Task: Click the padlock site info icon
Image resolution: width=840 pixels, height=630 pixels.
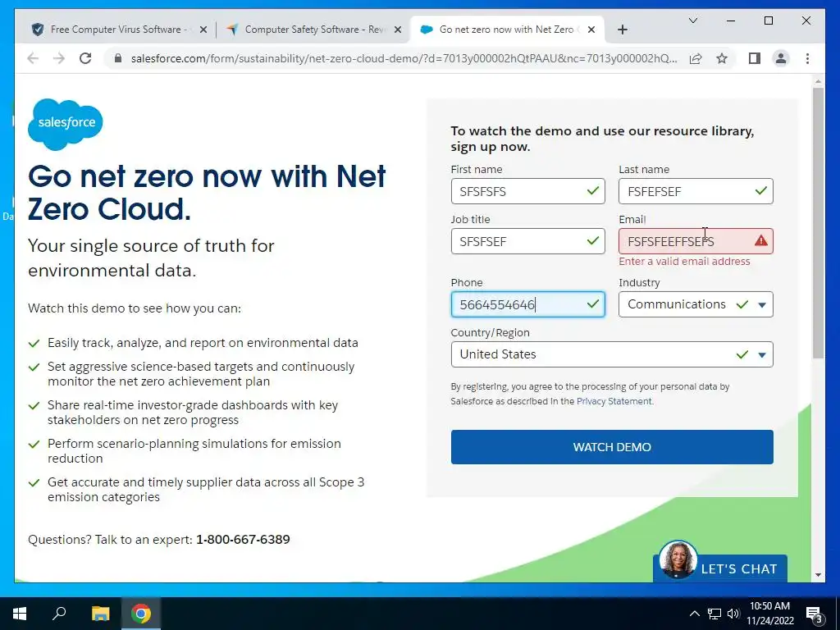Action: tap(118, 58)
